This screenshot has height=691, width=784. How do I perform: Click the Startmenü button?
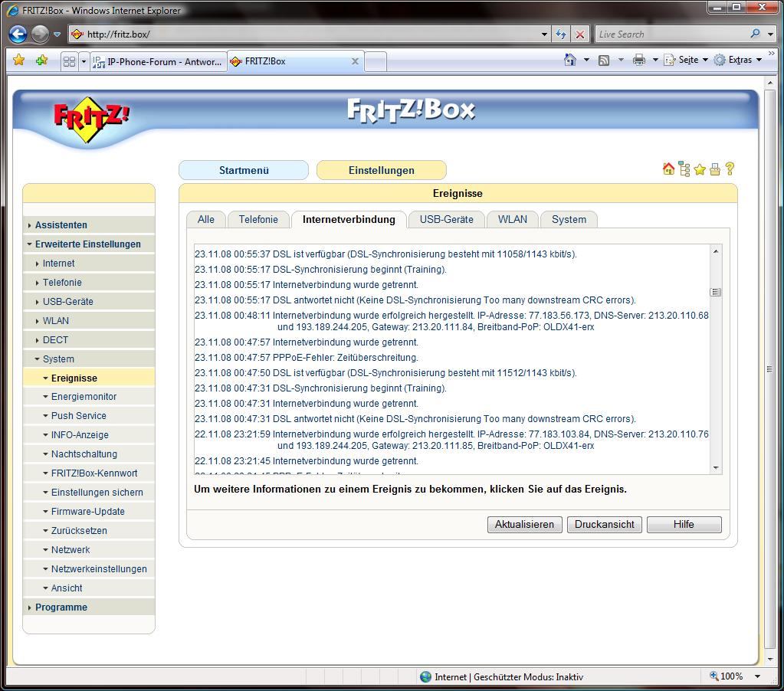pyautogui.click(x=244, y=170)
